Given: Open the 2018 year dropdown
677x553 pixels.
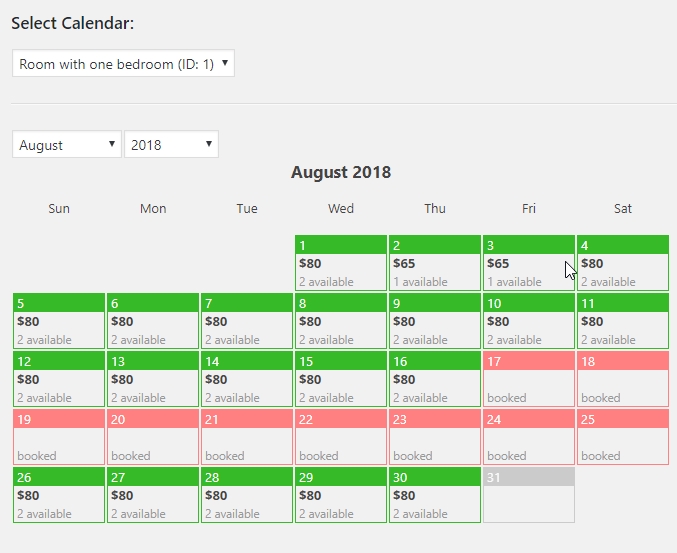Looking at the screenshot, I should (x=171, y=145).
